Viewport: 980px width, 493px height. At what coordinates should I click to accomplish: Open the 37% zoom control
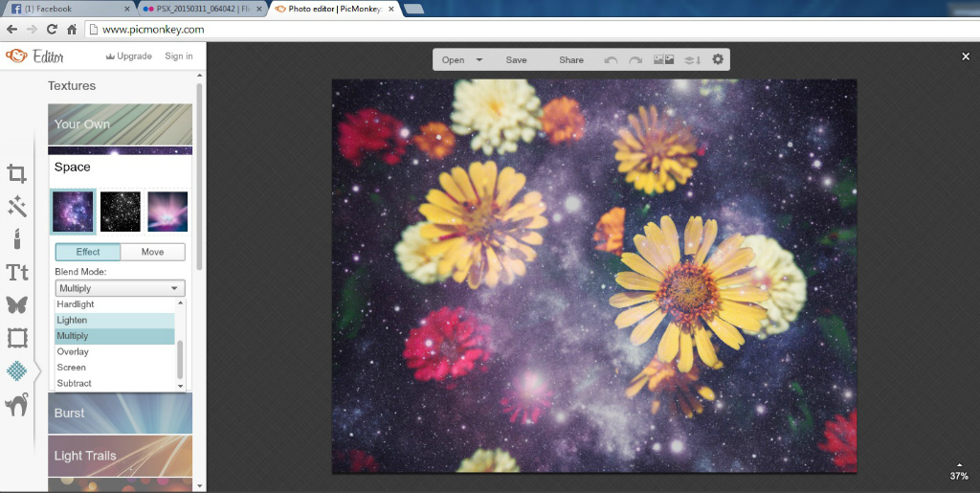(x=959, y=472)
